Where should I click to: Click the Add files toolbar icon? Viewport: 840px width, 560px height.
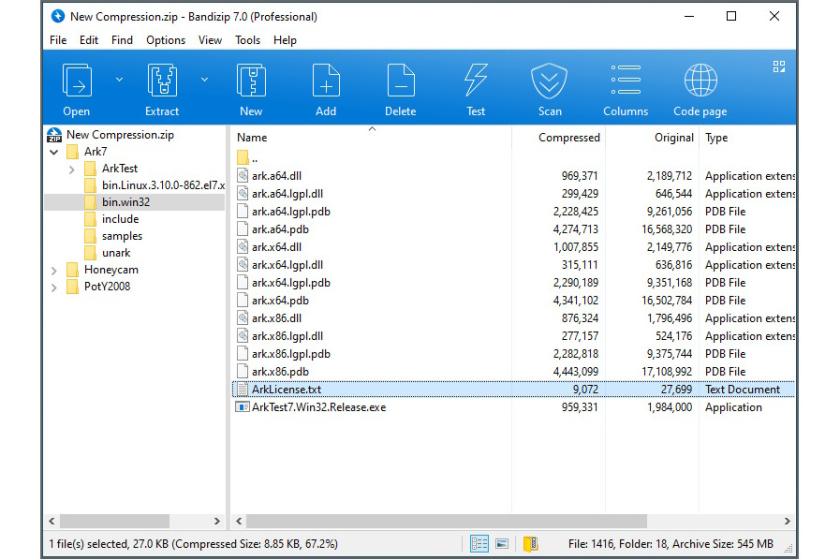click(326, 81)
